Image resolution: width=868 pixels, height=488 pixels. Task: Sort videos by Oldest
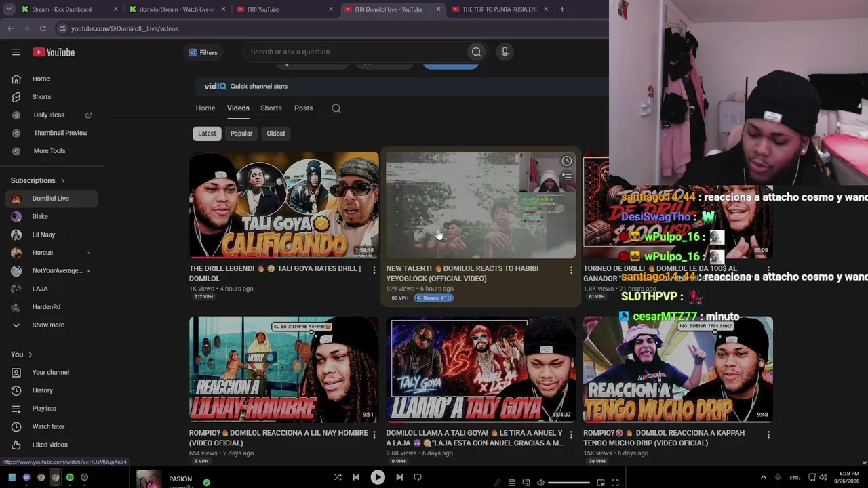pyautogui.click(x=276, y=134)
